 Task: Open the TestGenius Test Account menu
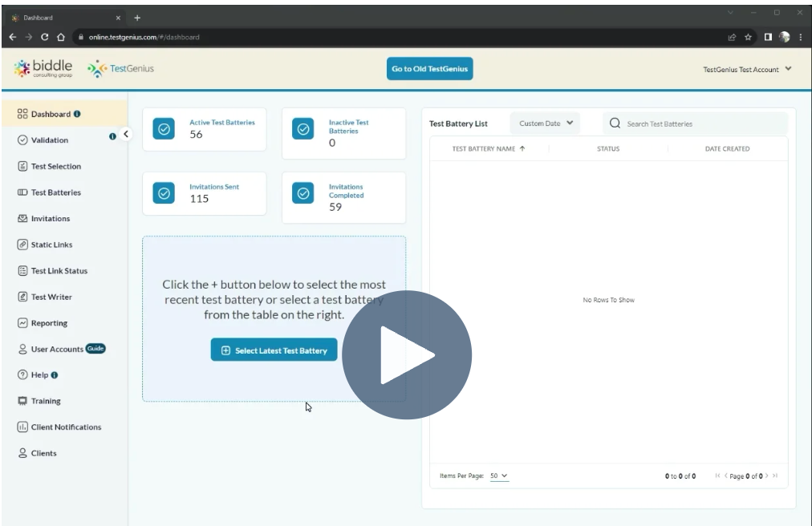click(x=743, y=69)
